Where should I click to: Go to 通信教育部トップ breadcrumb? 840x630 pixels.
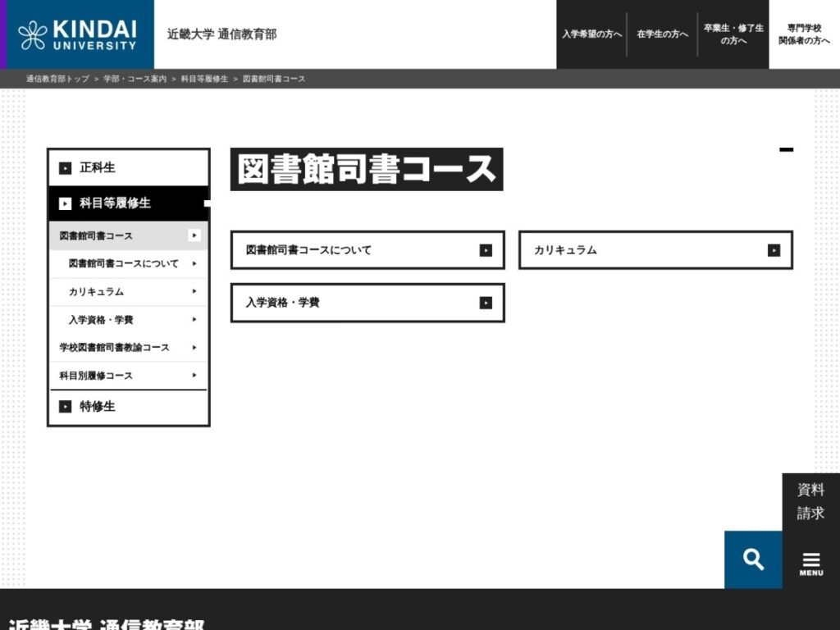tap(58, 79)
